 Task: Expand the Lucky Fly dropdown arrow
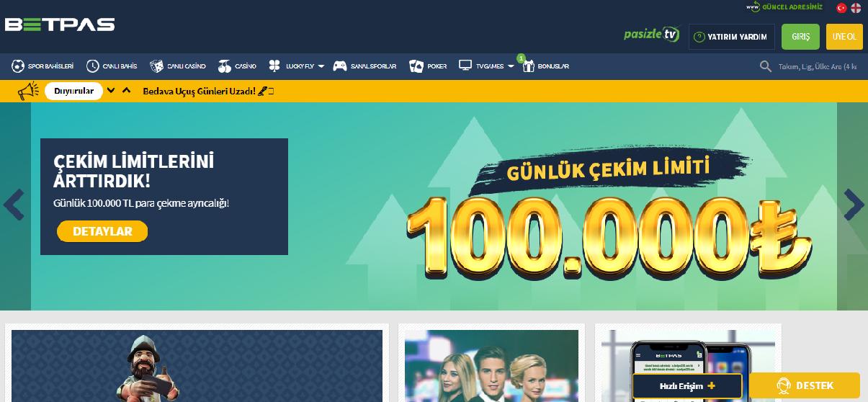[x=321, y=66]
